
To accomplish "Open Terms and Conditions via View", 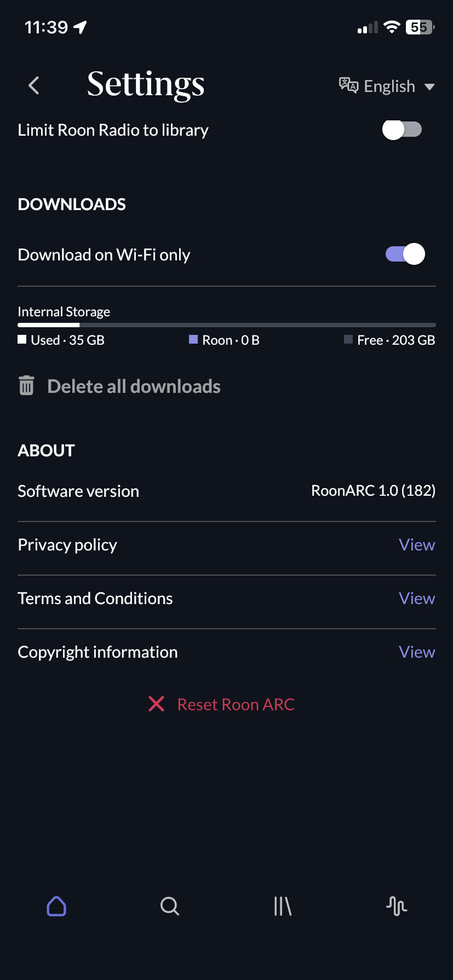I will 416,598.
